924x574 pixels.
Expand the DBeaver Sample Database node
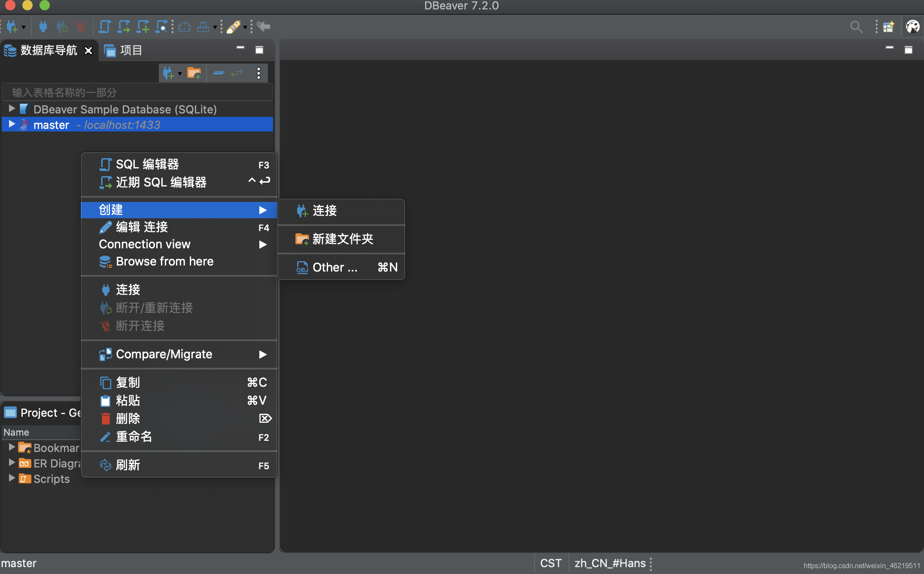pos(12,108)
